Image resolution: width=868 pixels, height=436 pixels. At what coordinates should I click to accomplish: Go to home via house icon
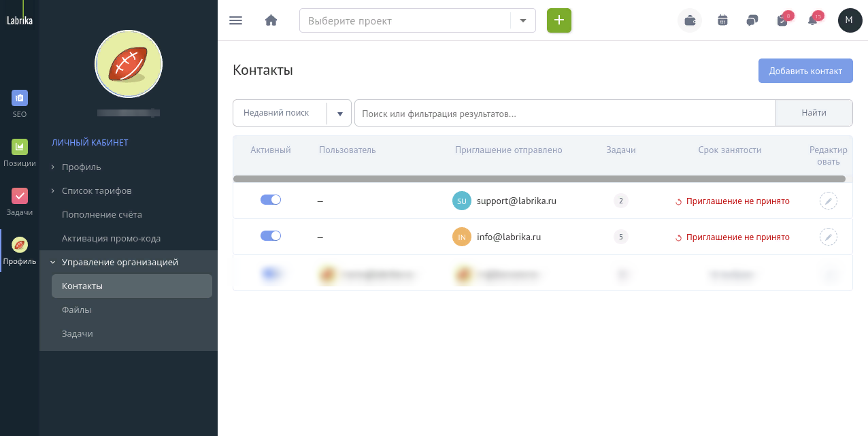click(271, 20)
